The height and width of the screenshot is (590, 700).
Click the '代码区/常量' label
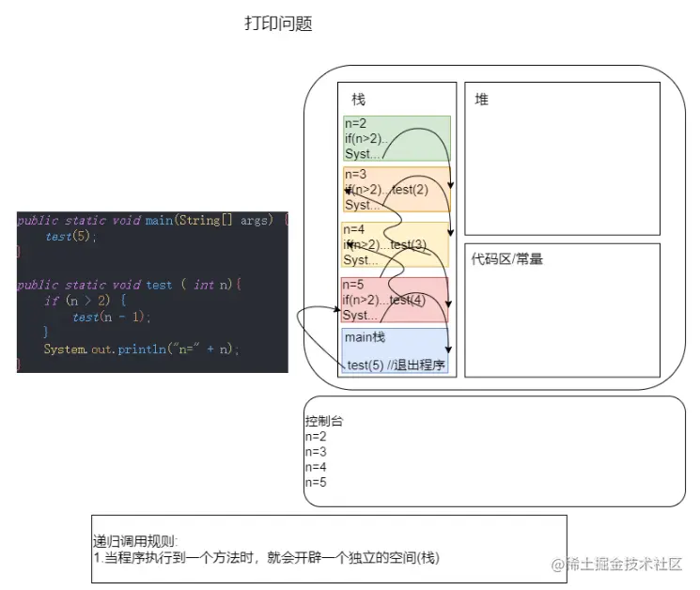506,259
